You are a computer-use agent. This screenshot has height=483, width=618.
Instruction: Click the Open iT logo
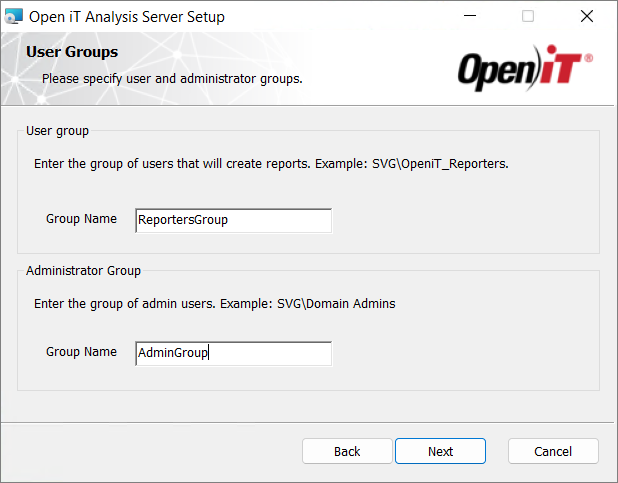pyautogui.click(x=525, y=68)
